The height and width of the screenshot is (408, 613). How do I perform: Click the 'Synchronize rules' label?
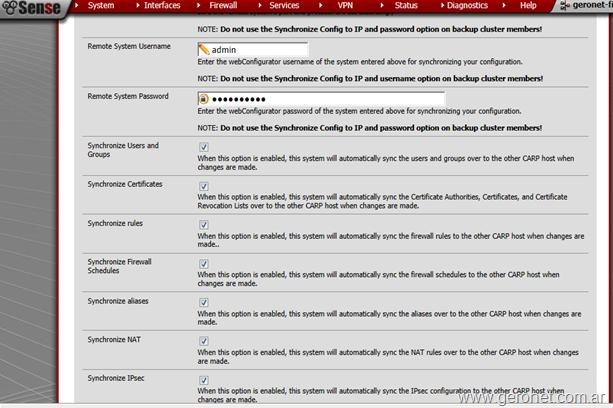tap(115, 223)
